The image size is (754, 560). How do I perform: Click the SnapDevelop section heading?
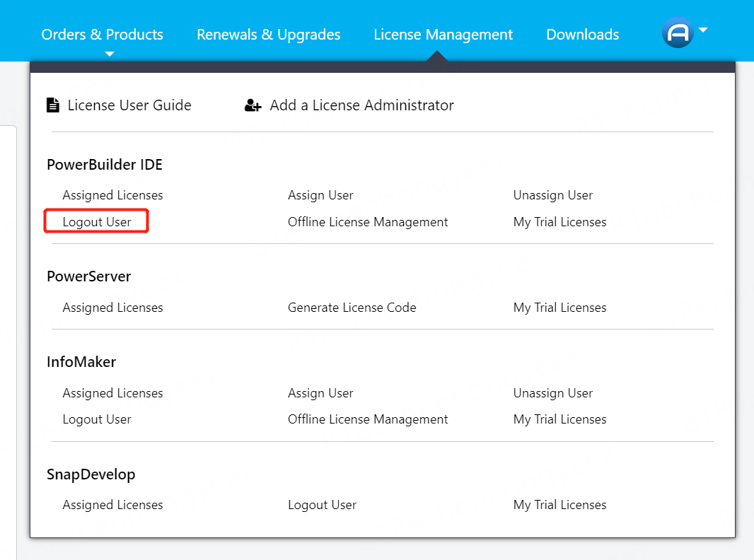[91, 474]
